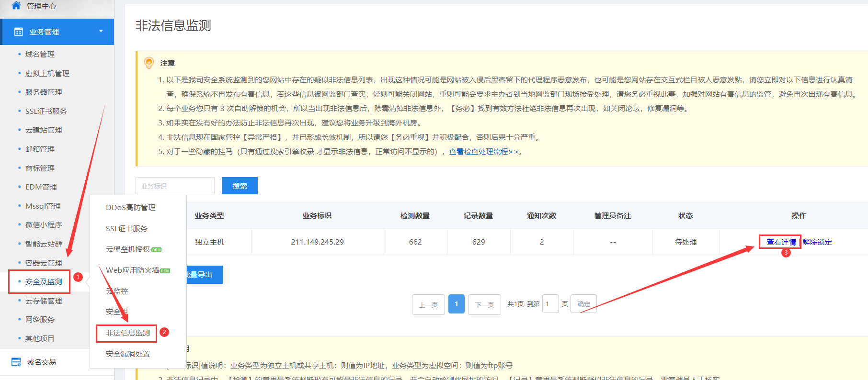Focus the 业务标识 search field
The image size is (868, 380).
coord(175,186)
